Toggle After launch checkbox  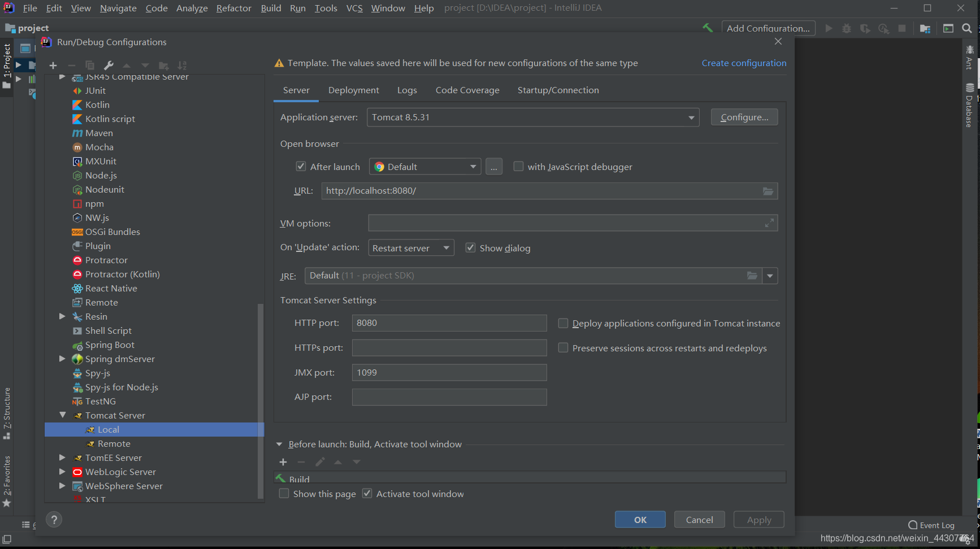301,167
